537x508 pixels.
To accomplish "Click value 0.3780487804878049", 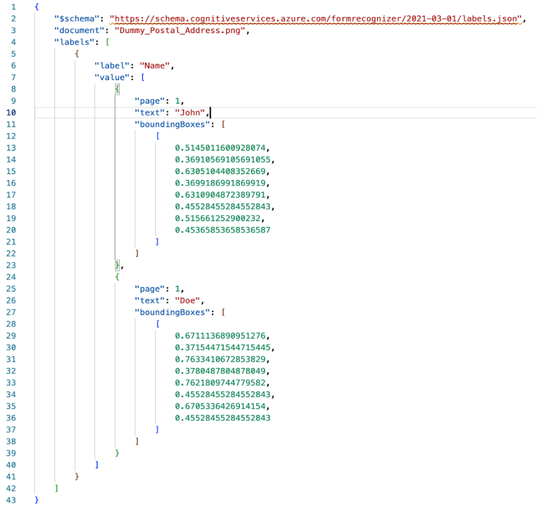I will pyautogui.click(x=220, y=371).
